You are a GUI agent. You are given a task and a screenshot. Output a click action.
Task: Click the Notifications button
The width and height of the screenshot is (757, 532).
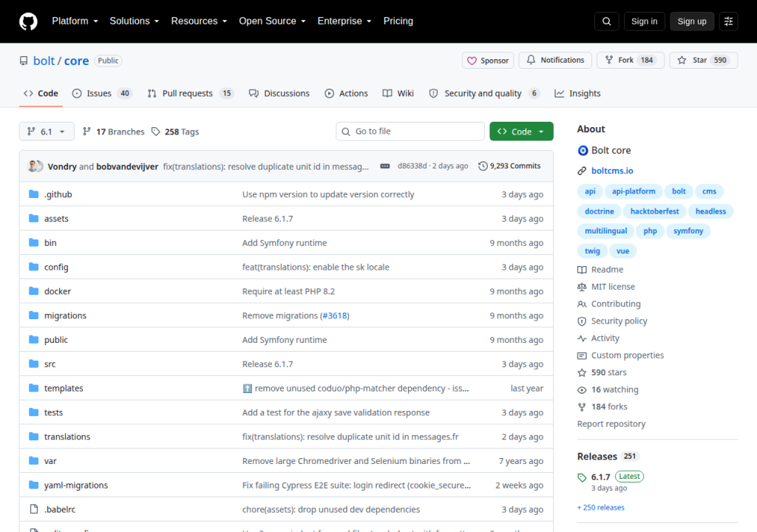[x=555, y=61]
